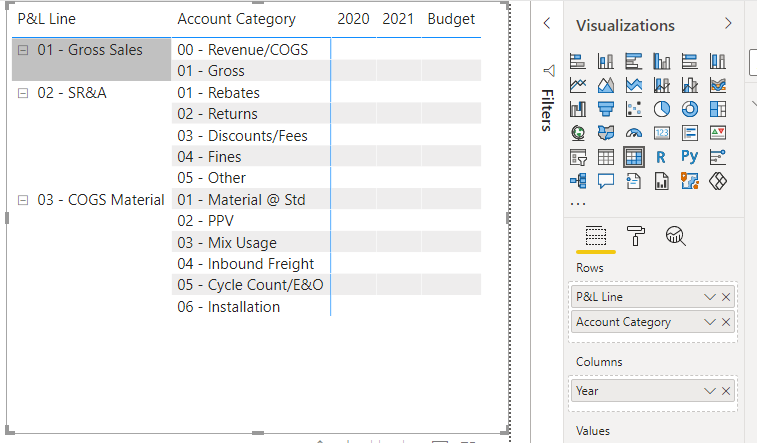
Task: Collapse the 03 - COGS Material row
Action: pos(23,200)
